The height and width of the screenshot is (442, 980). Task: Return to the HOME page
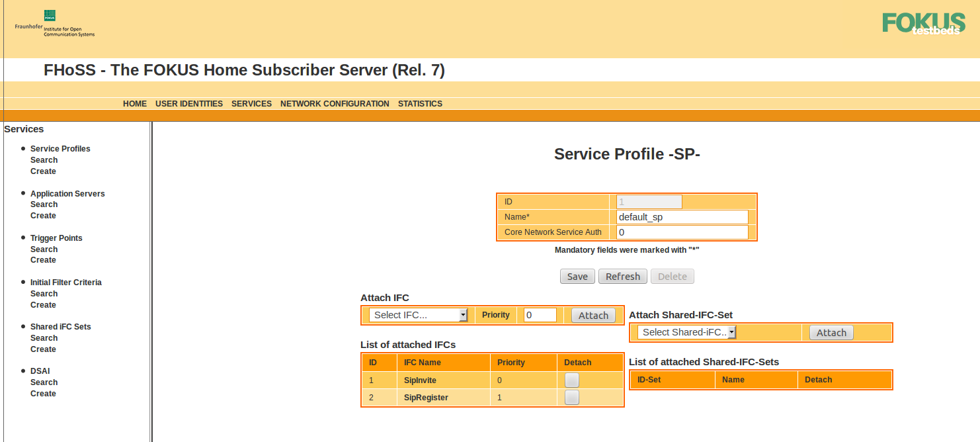point(135,104)
